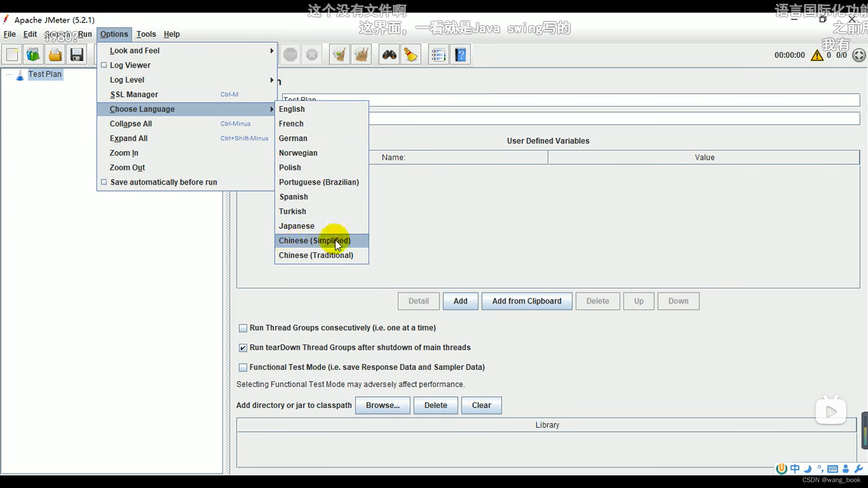This screenshot has width=868, height=488.
Task: Choose Spanish language
Action: (x=322, y=197)
